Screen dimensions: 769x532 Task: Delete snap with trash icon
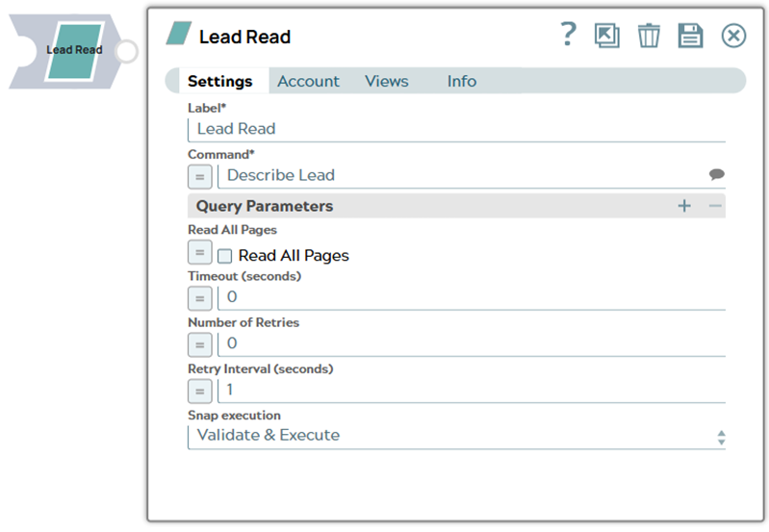pyautogui.click(x=649, y=36)
